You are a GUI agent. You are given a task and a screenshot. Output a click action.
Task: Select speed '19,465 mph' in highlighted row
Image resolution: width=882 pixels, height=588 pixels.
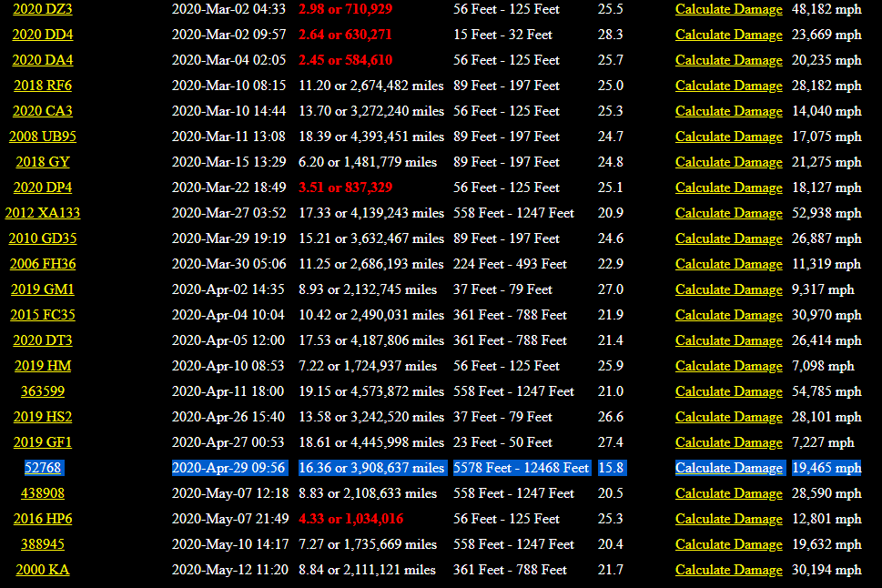826,468
